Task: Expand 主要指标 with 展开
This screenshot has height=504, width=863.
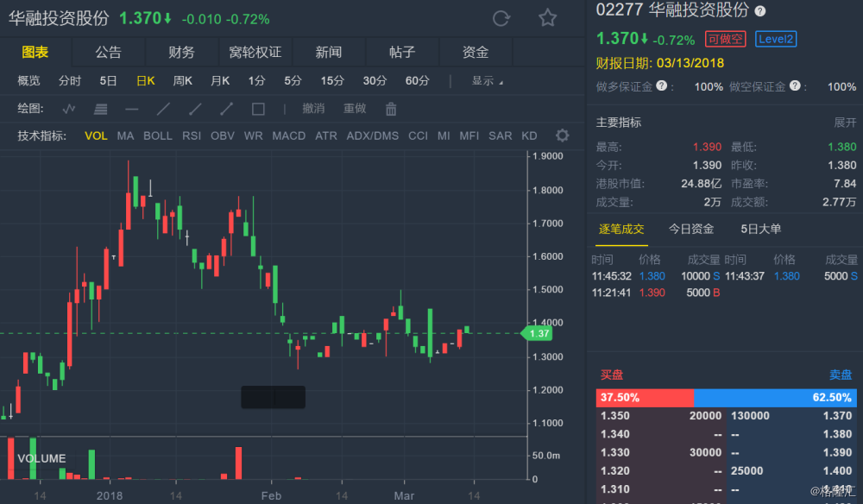Action: click(846, 123)
